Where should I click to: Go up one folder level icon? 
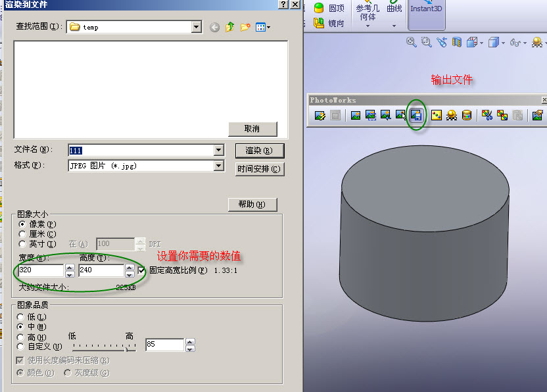tap(229, 27)
